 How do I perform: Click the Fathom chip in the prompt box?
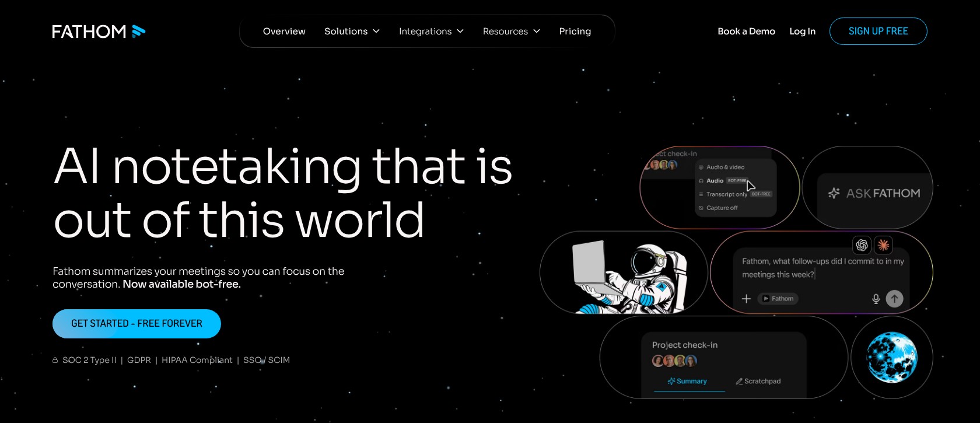(x=778, y=299)
